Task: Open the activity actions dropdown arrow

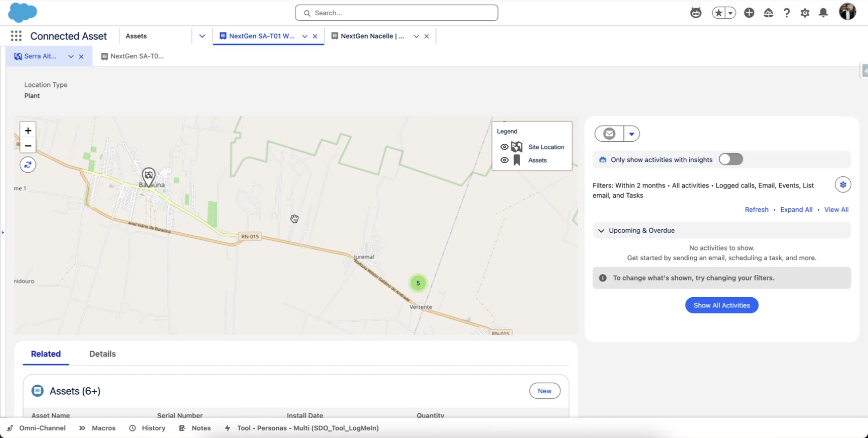Action: pyautogui.click(x=631, y=134)
